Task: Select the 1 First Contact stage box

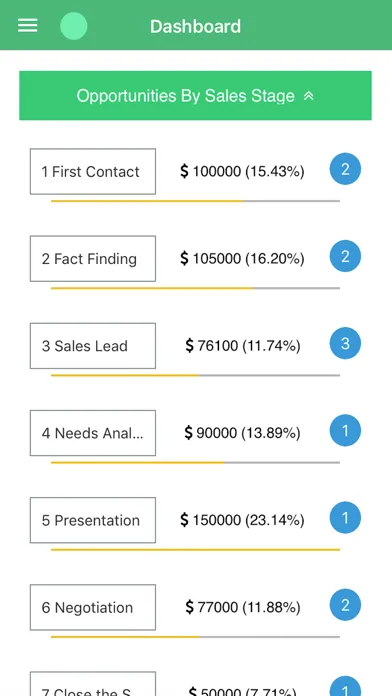Action: pyautogui.click(x=93, y=171)
